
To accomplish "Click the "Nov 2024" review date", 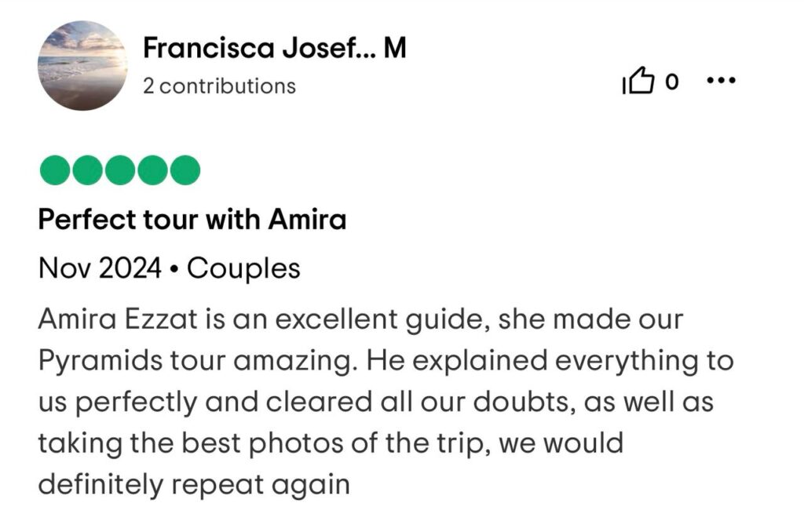I will (x=98, y=269).
